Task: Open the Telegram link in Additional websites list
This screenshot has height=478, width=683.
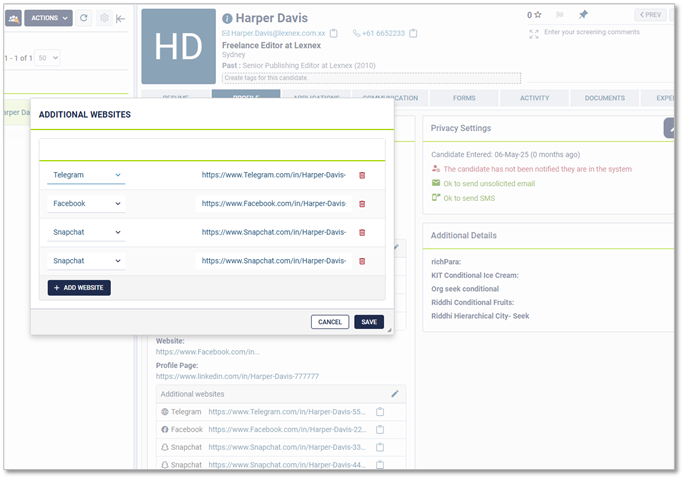Action: [x=287, y=412]
